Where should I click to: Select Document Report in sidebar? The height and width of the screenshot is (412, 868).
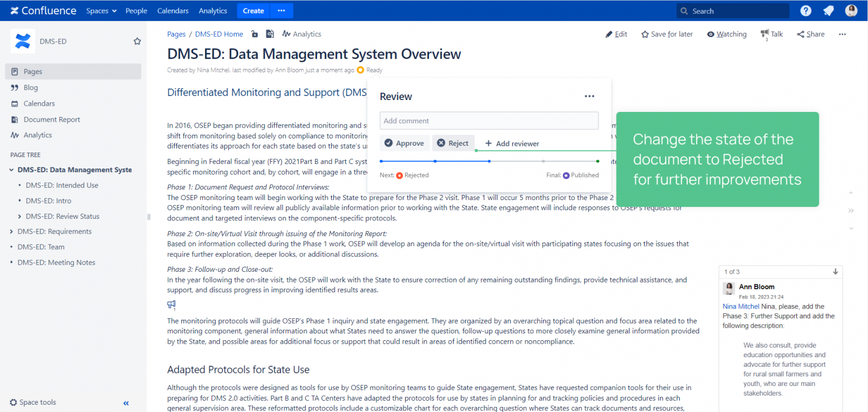[x=51, y=119]
